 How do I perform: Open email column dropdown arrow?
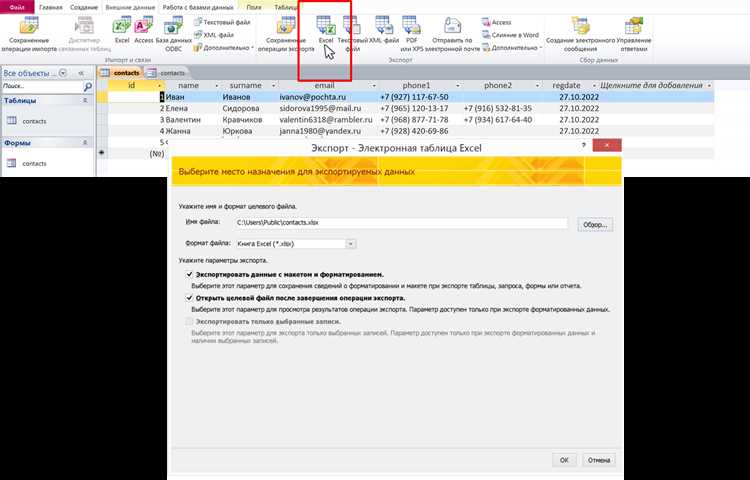pyautogui.click(x=374, y=86)
